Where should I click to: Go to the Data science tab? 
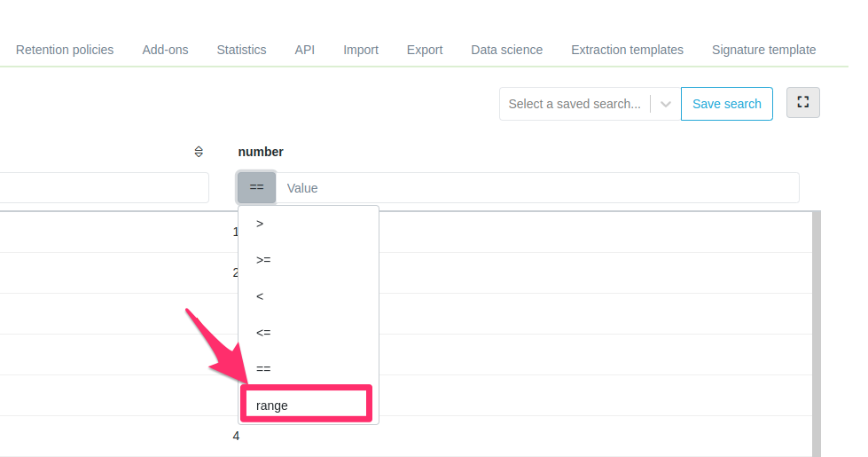click(506, 50)
